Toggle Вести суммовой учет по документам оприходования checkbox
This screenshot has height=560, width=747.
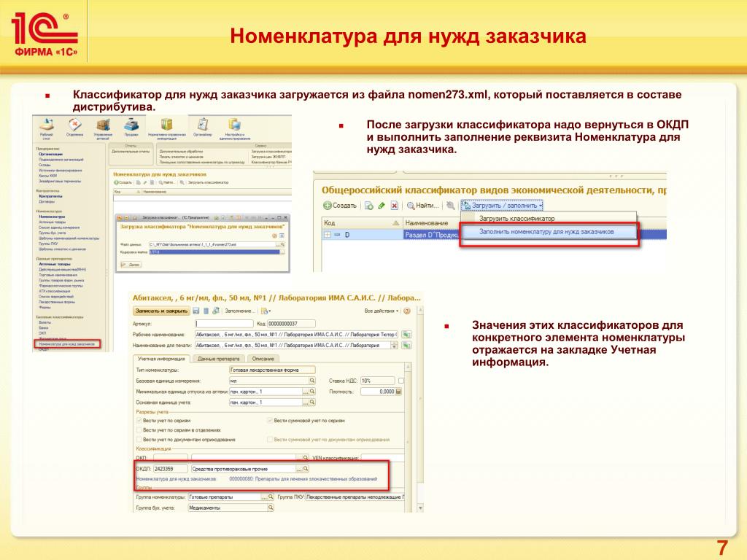(270, 440)
